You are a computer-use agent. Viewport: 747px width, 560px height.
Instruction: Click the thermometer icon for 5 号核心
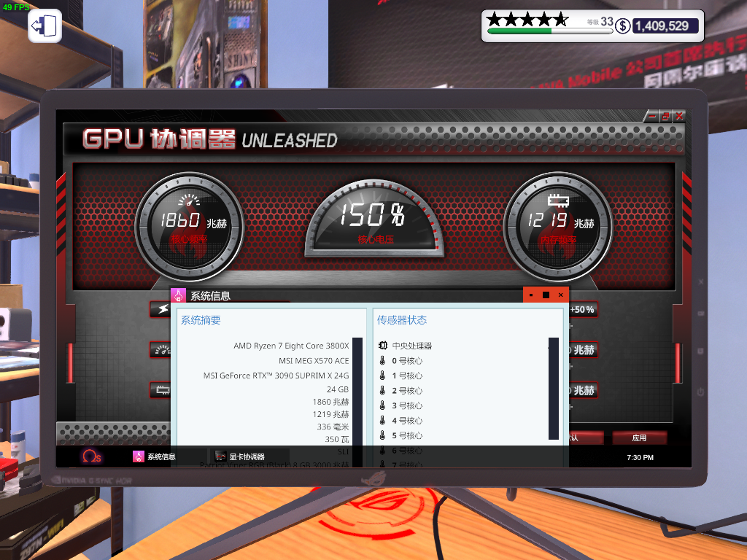point(382,435)
